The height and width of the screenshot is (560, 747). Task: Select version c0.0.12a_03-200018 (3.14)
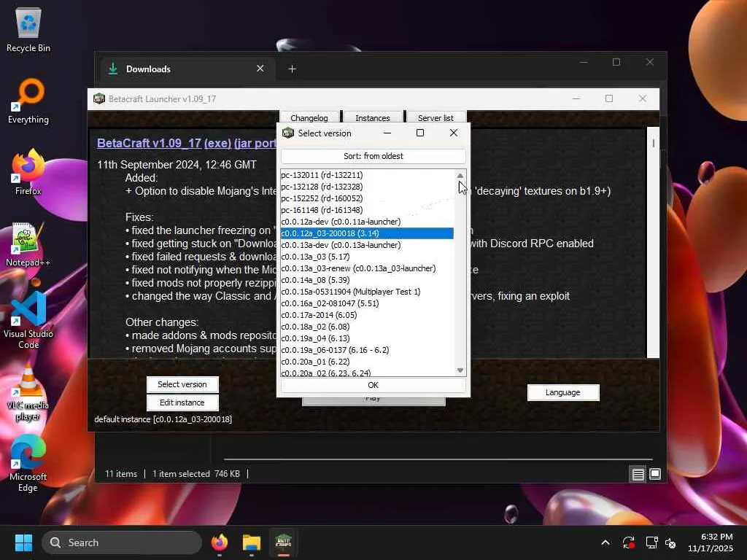[x=367, y=233]
